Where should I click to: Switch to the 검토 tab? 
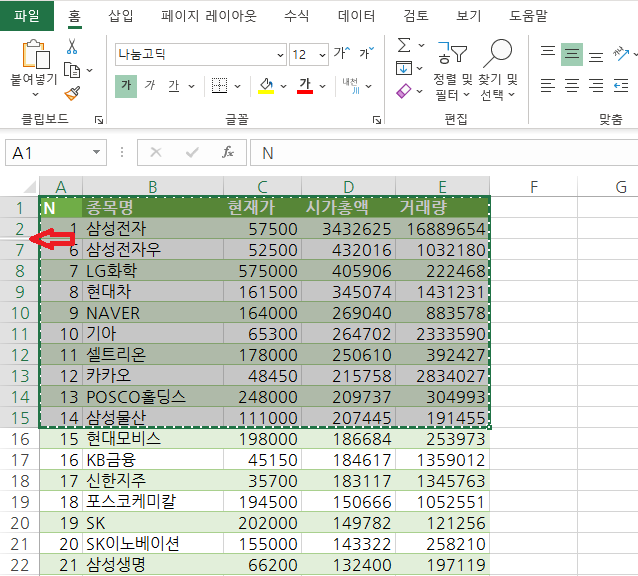(x=416, y=16)
